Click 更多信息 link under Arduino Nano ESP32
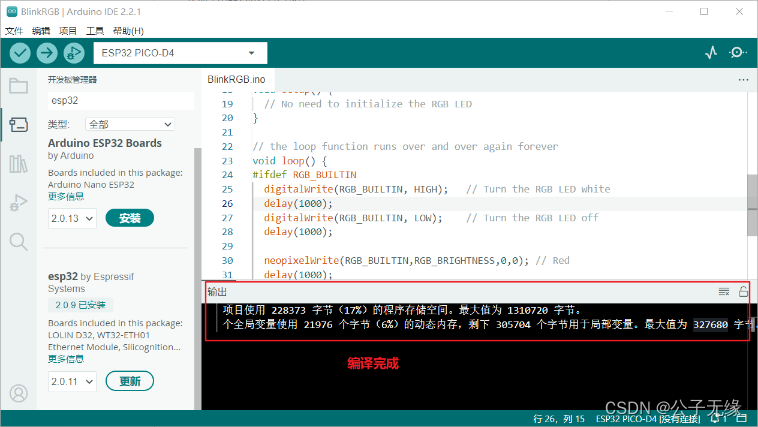 (x=66, y=196)
